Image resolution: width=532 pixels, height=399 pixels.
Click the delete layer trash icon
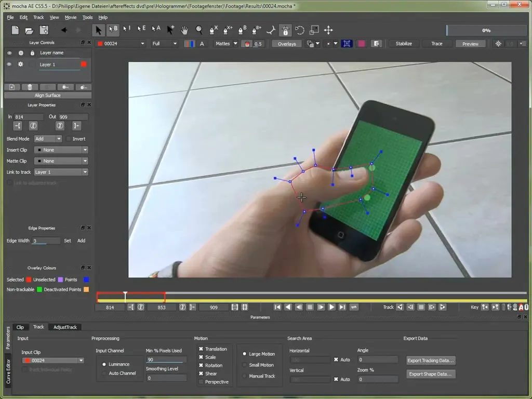pos(30,87)
